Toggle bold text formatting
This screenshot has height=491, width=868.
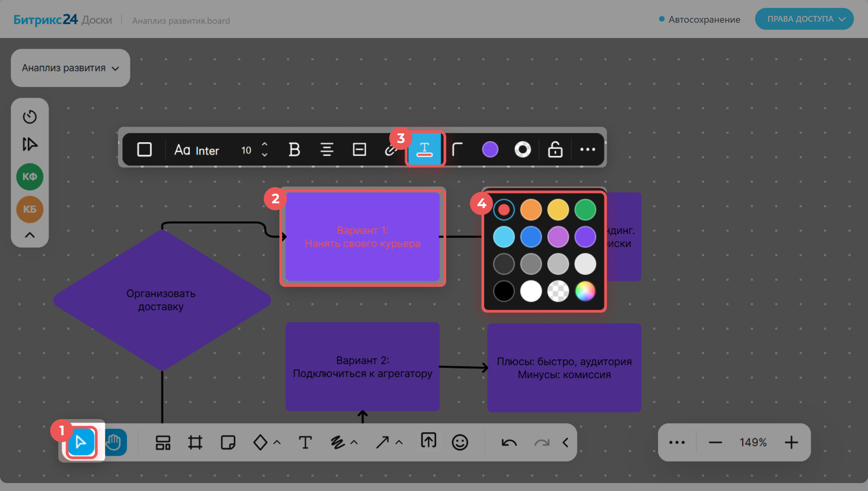(x=294, y=150)
